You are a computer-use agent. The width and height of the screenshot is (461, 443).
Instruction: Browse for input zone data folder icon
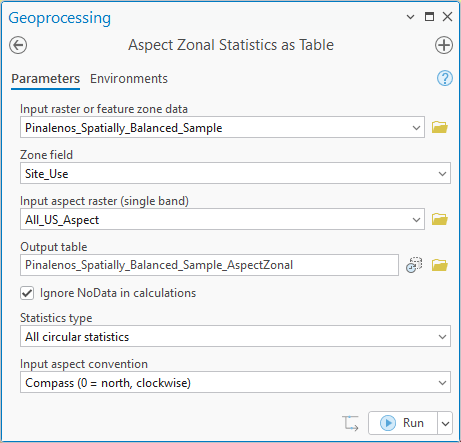pos(440,127)
